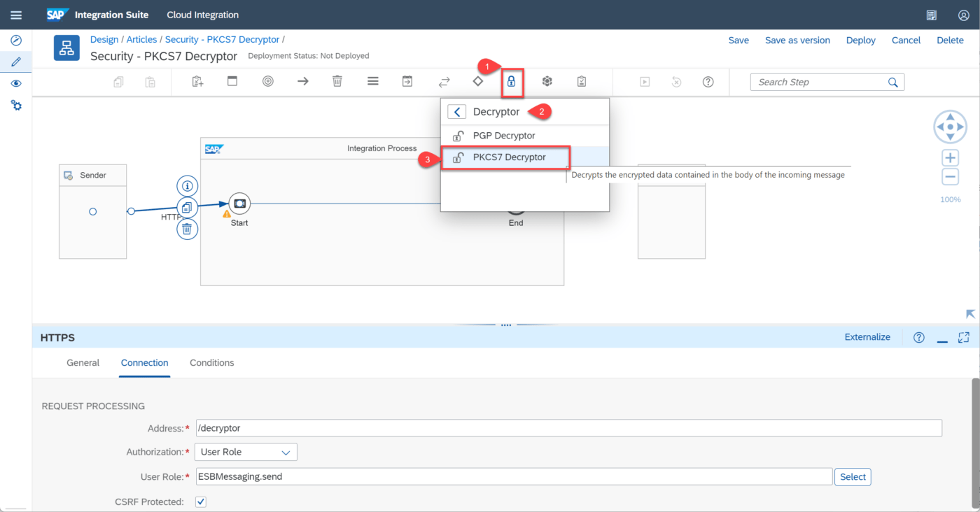Click the Deploy button
This screenshot has height=512, width=980.
coord(861,40)
